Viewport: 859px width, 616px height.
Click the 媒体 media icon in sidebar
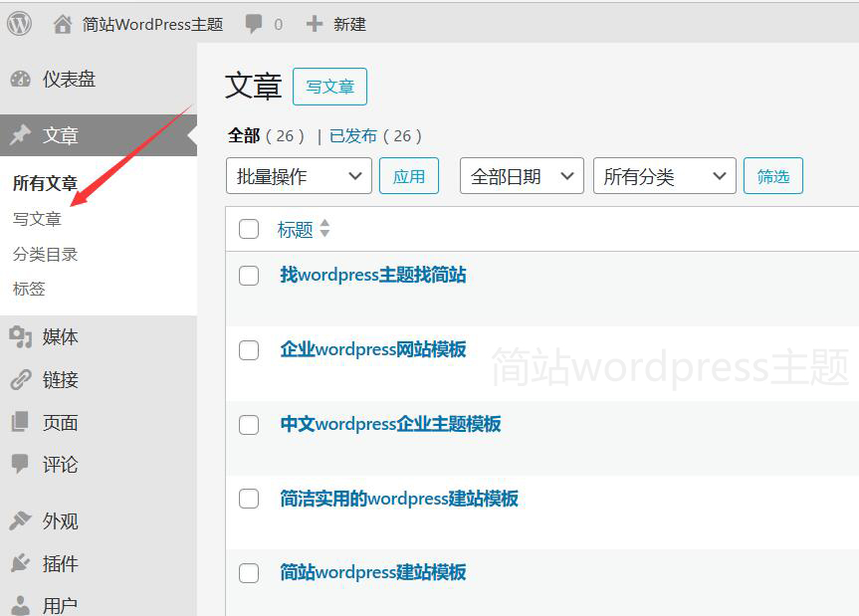(x=20, y=337)
